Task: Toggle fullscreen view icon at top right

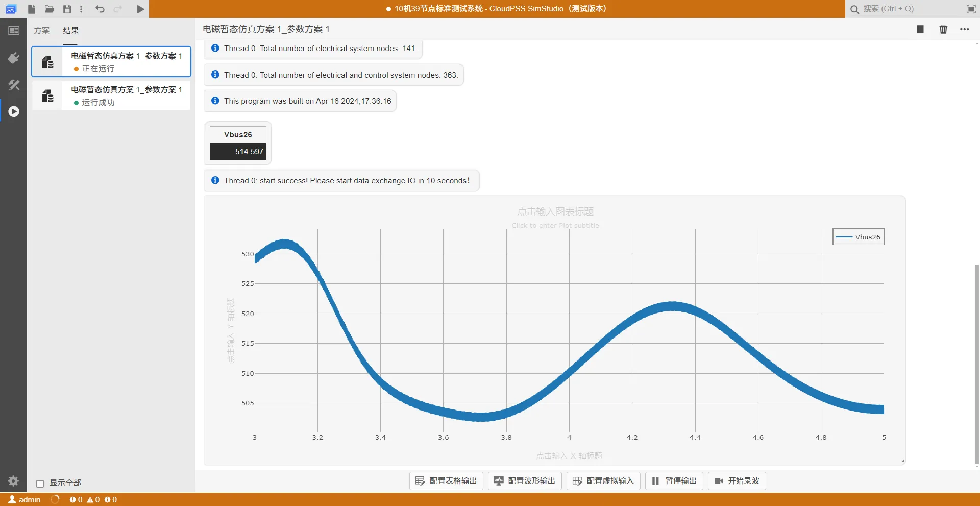Action: (971, 9)
